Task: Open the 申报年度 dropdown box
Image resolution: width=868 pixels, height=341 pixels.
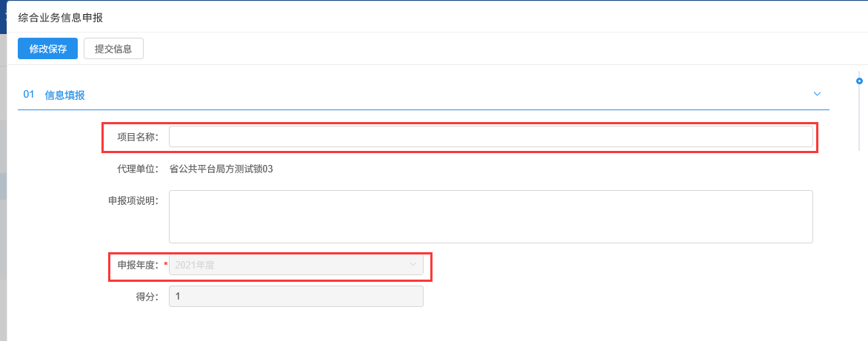Action: [x=289, y=265]
